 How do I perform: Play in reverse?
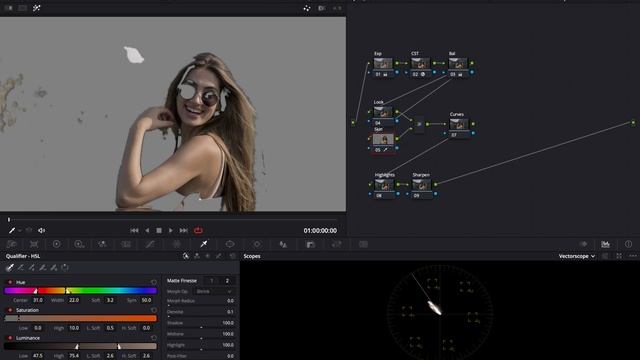coord(147,231)
